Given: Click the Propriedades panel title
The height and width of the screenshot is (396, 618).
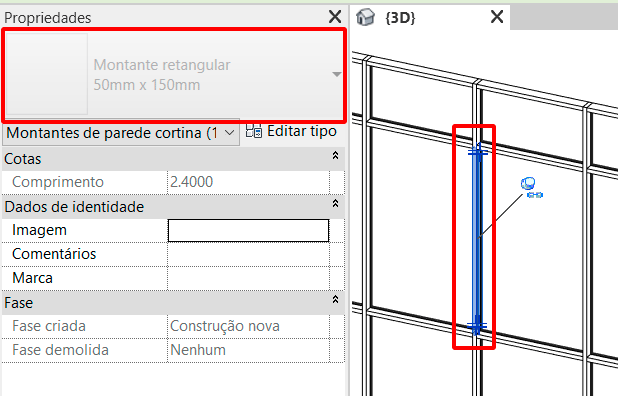Looking at the screenshot, I should (x=48, y=18).
